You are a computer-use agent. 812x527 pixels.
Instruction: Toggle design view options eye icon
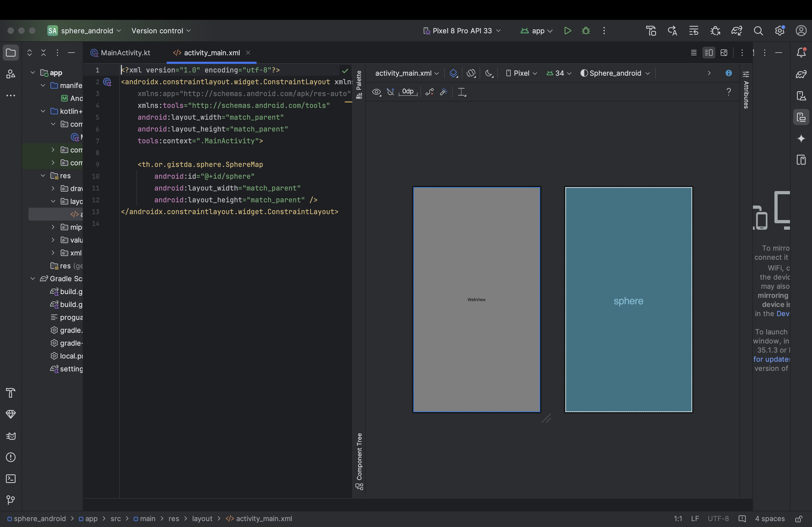[376, 92]
